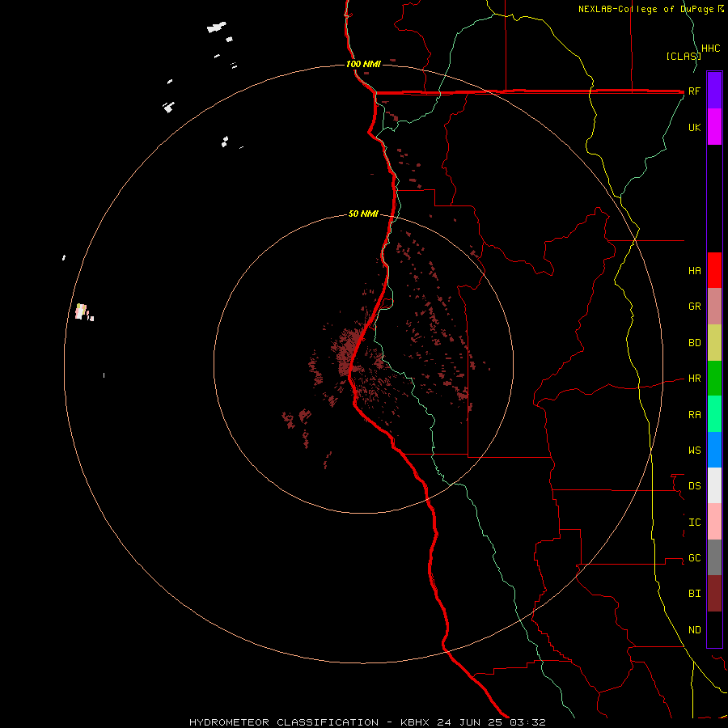Click the WS legend label
This screenshot has width=728, height=728.
pyautogui.click(x=695, y=451)
